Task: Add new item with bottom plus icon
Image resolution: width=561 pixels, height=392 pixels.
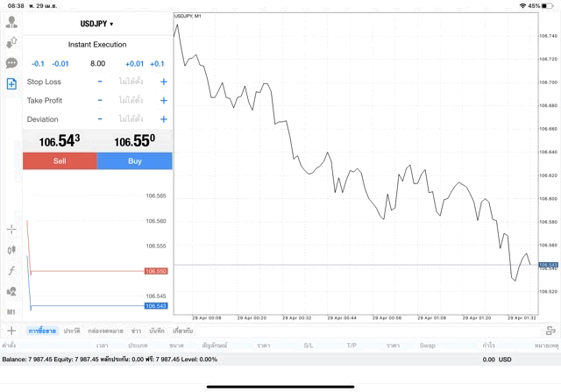Action: (11, 331)
